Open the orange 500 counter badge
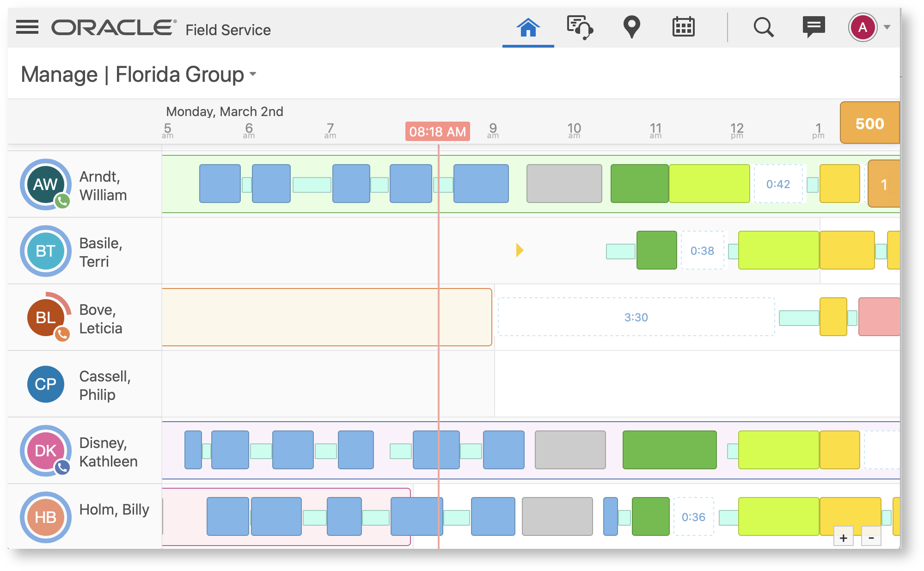Screen dimensions: 924x571 click(x=869, y=123)
